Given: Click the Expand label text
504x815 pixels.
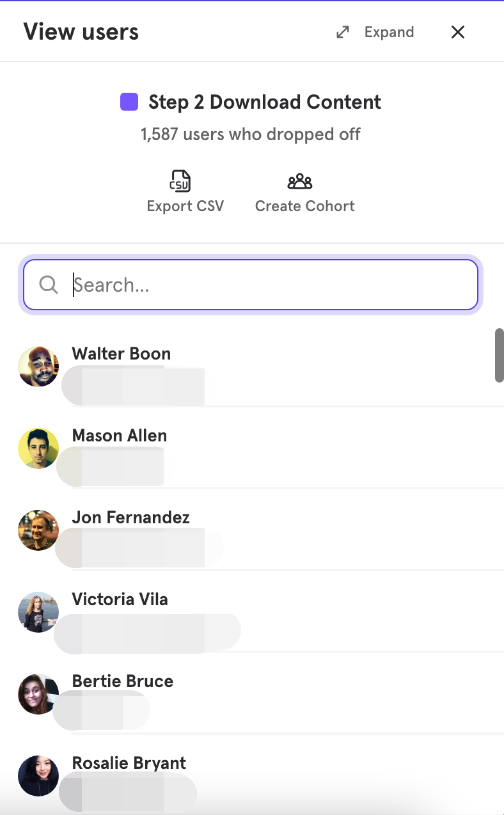Looking at the screenshot, I should coord(389,32).
